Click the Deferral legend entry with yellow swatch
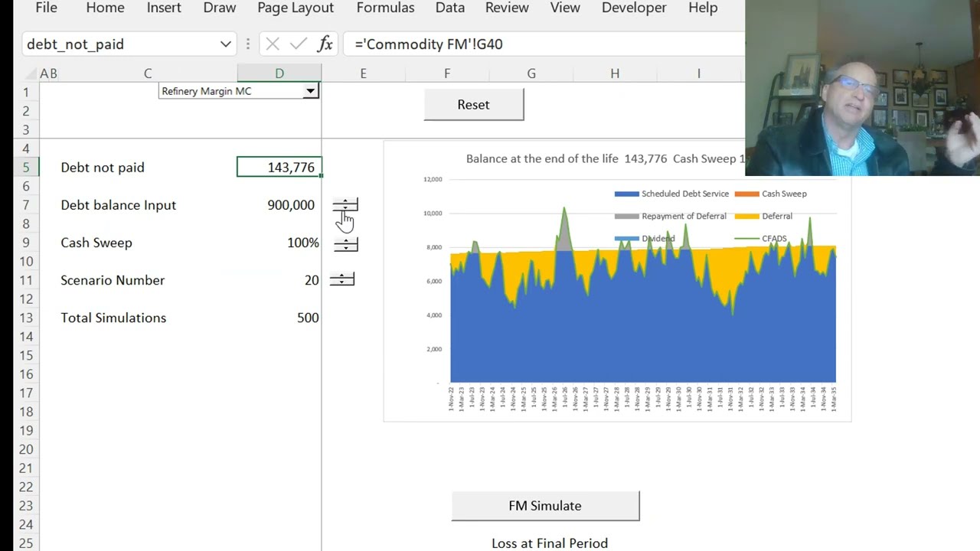Viewport: 980px width, 551px height. pyautogui.click(x=764, y=216)
